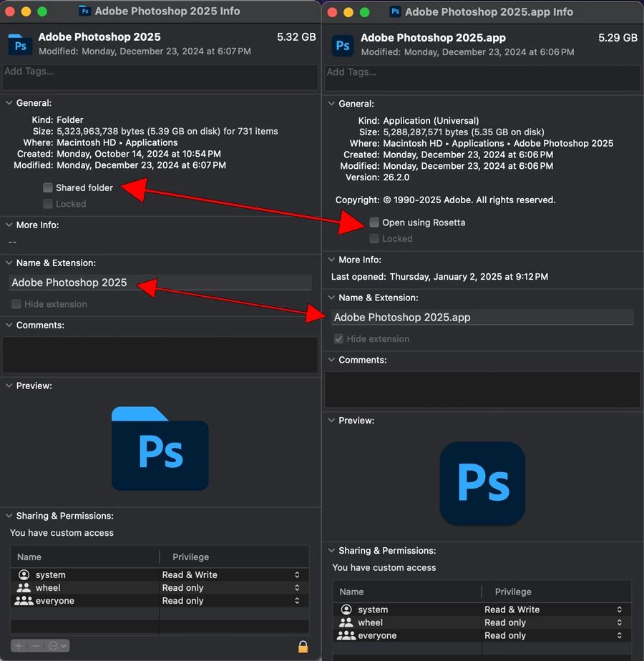Click the Ps icon in right window title bar
Screen dimensions: 644x661
(x=395, y=11)
